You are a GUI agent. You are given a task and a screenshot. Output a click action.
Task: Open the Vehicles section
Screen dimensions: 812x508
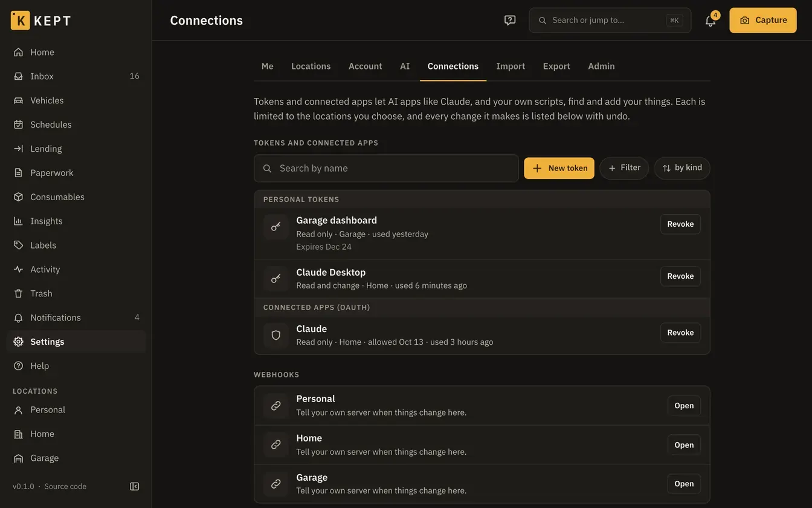point(76,100)
